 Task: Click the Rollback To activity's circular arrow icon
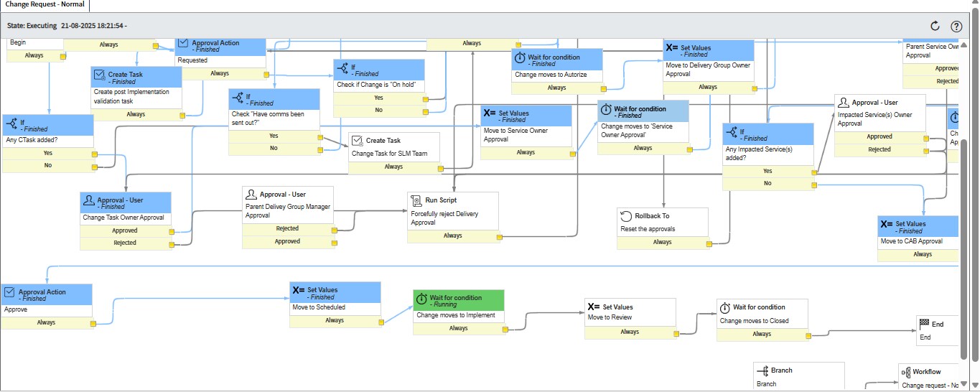(x=625, y=216)
